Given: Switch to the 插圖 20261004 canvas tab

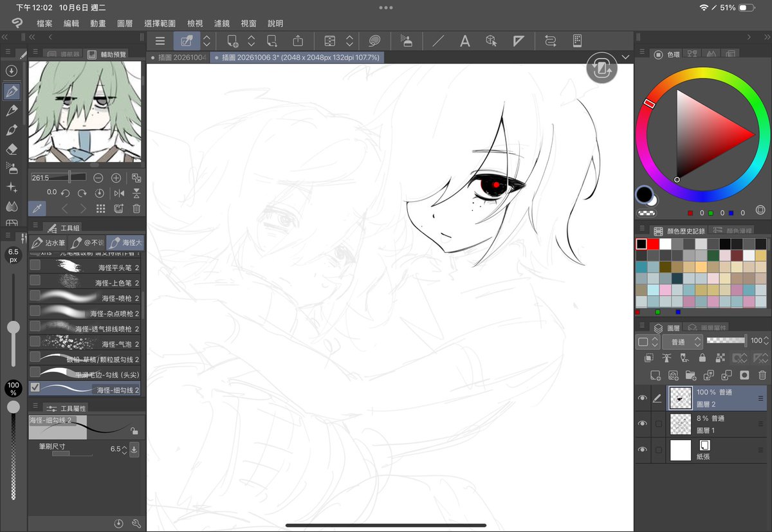Looking at the screenshot, I should (x=178, y=57).
